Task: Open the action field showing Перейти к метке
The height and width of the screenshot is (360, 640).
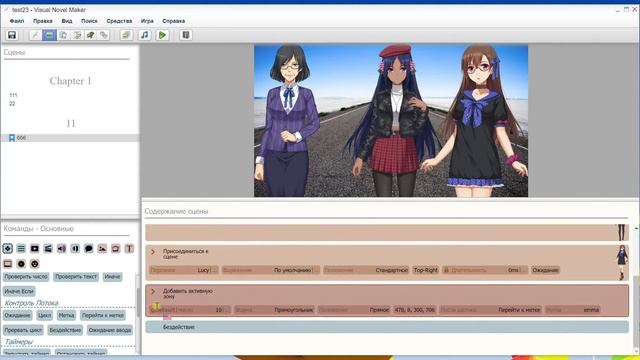Action: point(490,310)
